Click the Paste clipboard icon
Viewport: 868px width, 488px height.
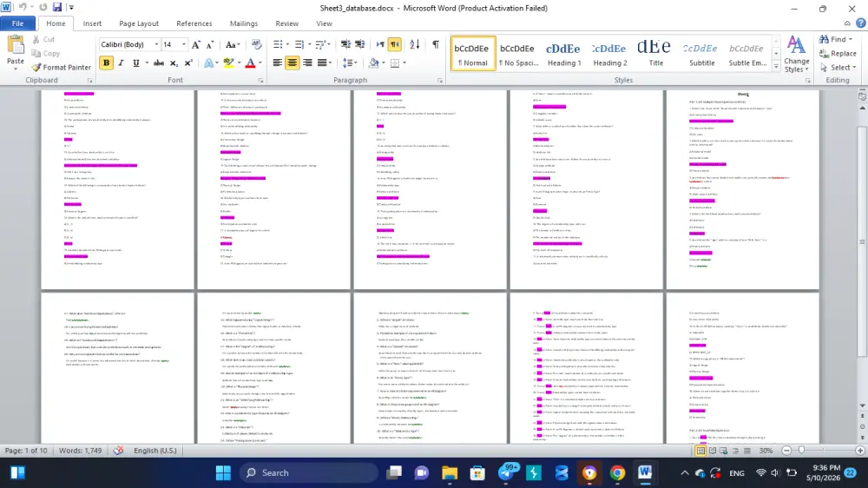[16, 45]
